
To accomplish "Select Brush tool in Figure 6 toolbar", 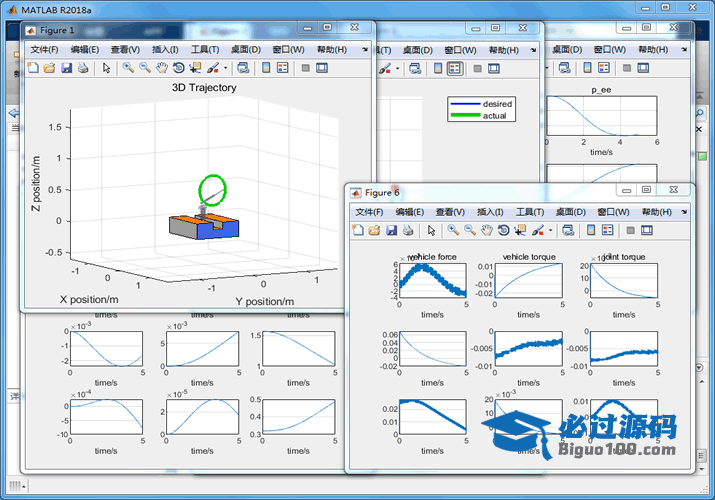I will [x=538, y=230].
